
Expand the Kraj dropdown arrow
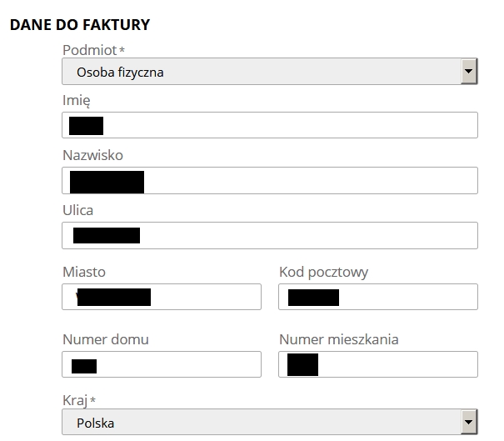(469, 422)
